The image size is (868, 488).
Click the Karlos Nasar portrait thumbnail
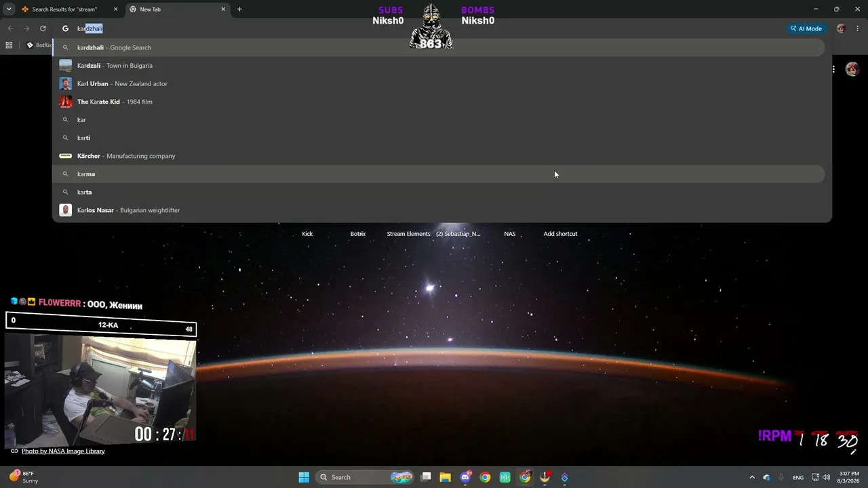[x=65, y=210]
